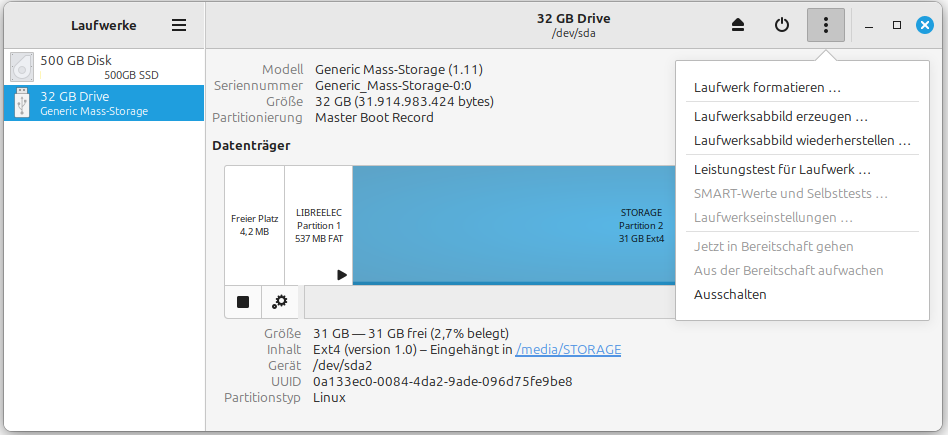Click SMART-Werte und Selbsttests …

(802, 194)
